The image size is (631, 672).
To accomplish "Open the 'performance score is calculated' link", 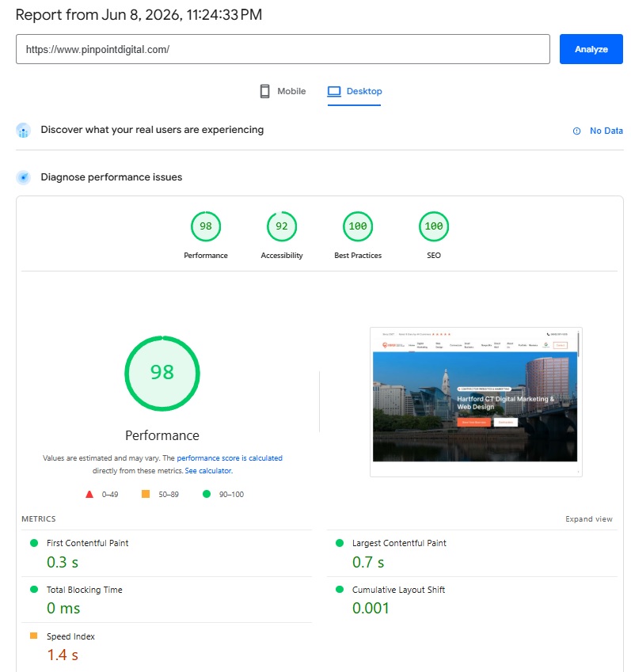I will click(230, 458).
